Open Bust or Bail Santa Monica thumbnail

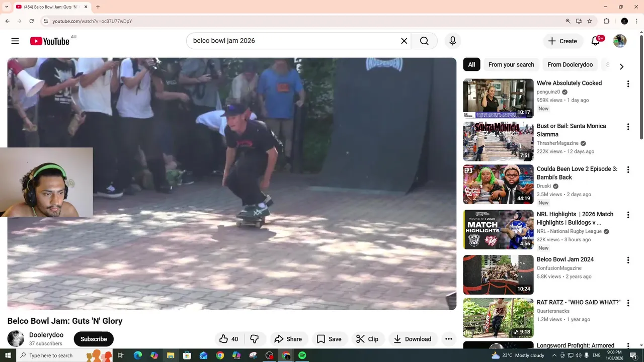point(498,141)
